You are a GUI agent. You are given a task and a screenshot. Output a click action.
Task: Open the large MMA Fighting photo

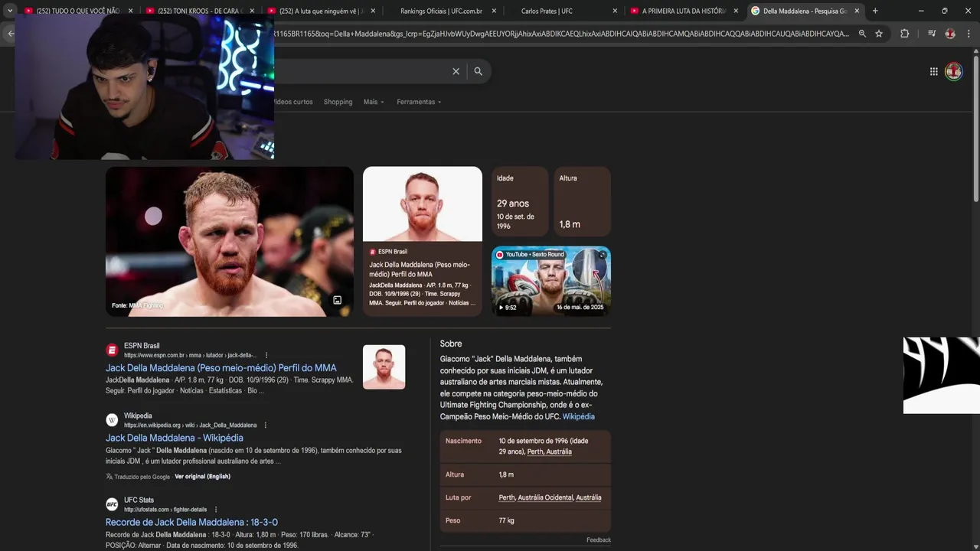[230, 241]
